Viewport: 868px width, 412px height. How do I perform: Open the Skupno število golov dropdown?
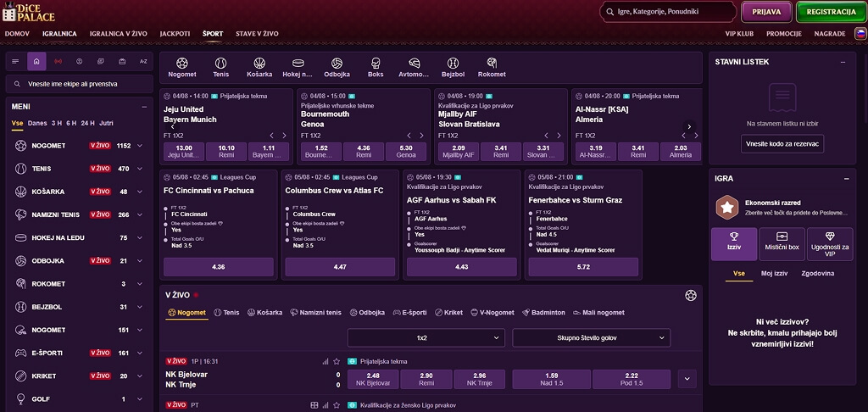pos(591,337)
